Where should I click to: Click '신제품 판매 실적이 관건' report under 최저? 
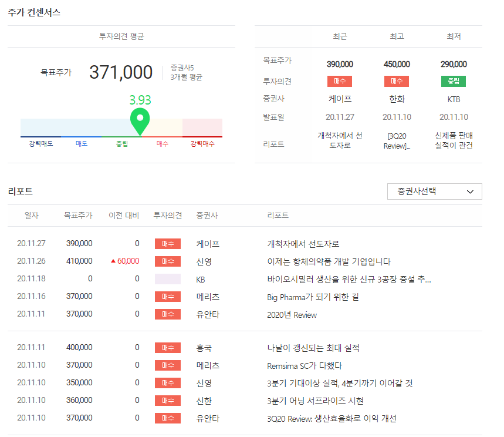click(454, 140)
